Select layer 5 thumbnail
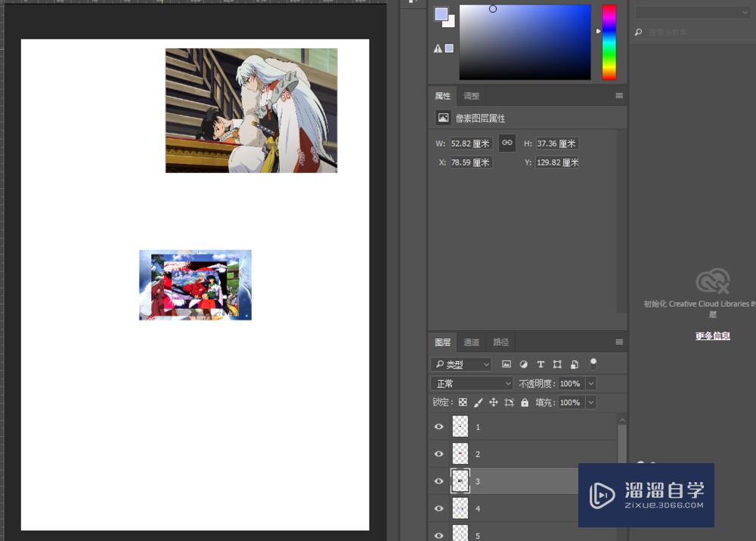756x541 pixels. click(x=460, y=533)
